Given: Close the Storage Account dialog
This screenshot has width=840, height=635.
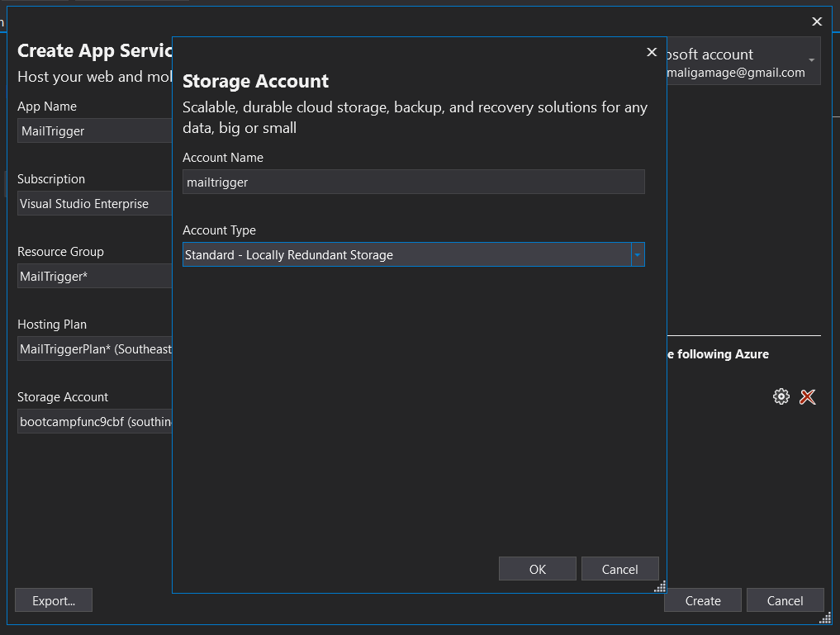Looking at the screenshot, I should click(652, 52).
